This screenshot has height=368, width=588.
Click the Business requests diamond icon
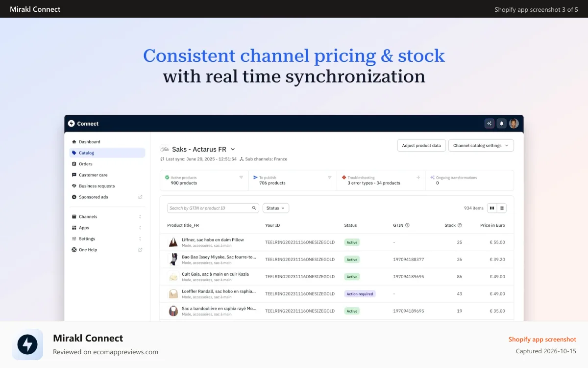[x=74, y=186]
